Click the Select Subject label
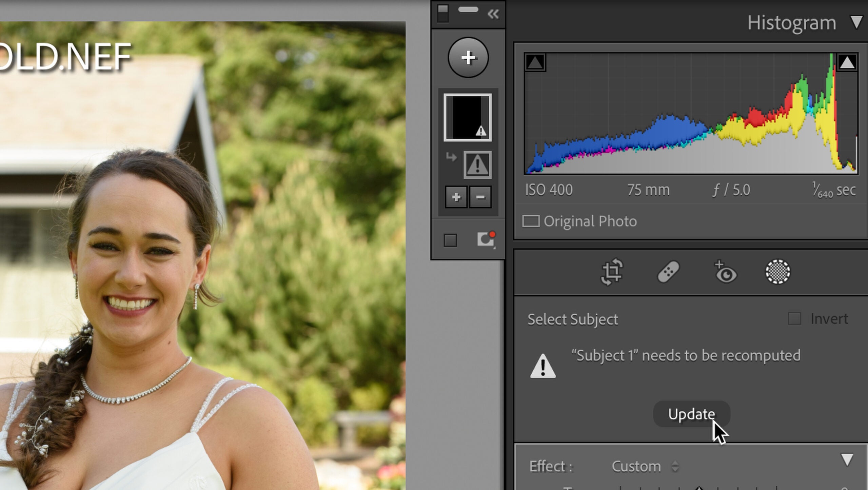This screenshot has height=490, width=868. point(573,319)
